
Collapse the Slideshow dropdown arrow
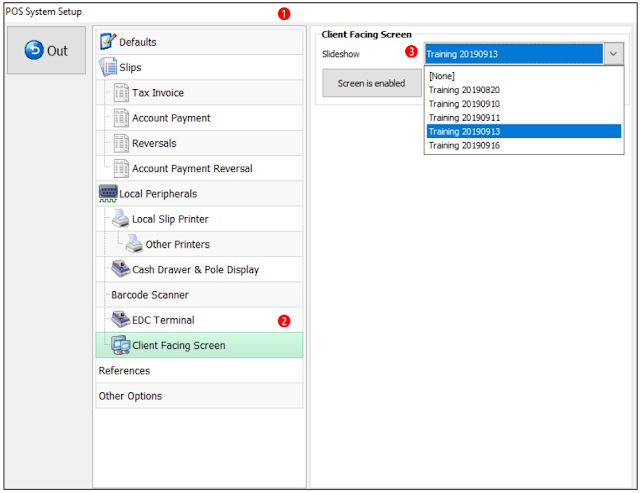(613, 54)
